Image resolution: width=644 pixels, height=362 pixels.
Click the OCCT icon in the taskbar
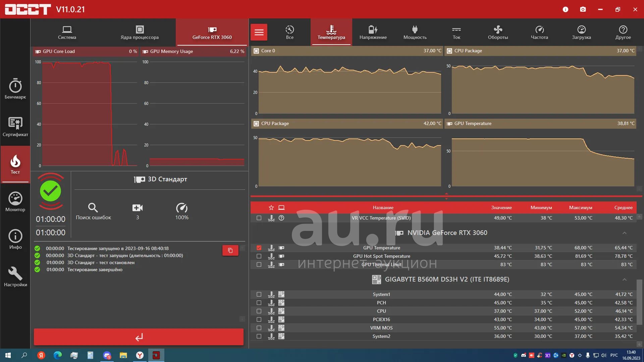(x=156, y=355)
